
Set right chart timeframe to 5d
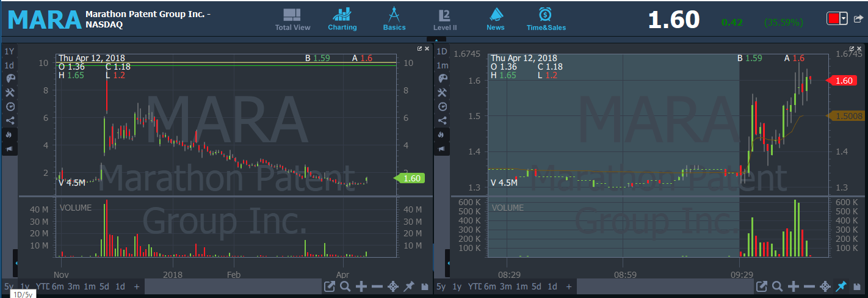[x=537, y=286]
